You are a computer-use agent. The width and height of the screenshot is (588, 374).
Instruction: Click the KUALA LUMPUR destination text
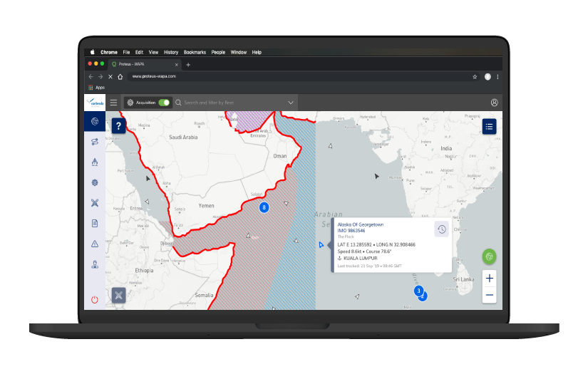click(361, 258)
